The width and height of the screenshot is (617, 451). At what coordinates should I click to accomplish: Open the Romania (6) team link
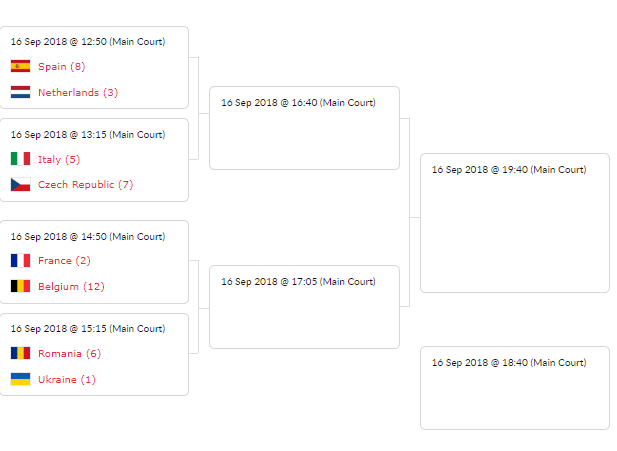[x=69, y=353]
